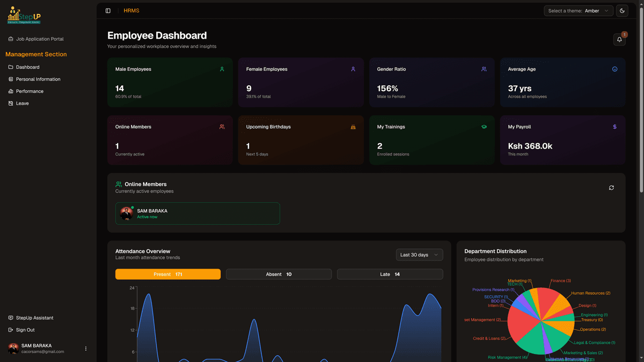
Task: Click the Ksh 368.0k payroll value
Action: click(x=530, y=146)
